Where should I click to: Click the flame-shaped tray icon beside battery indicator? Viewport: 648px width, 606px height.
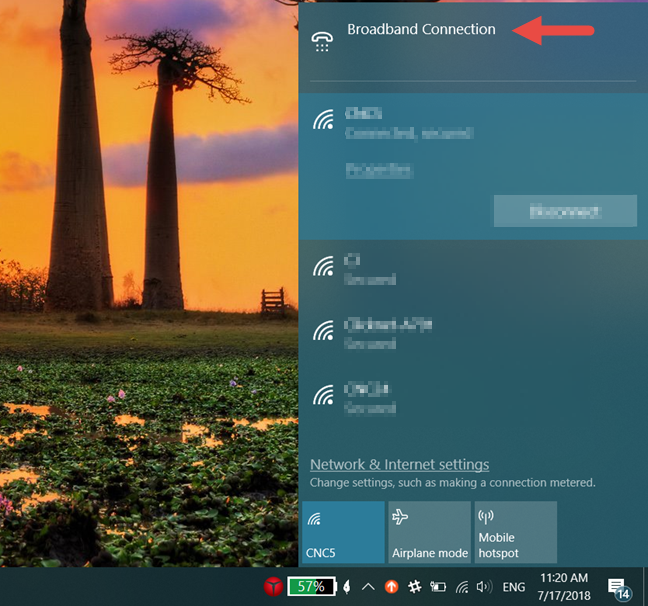tap(347, 587)
